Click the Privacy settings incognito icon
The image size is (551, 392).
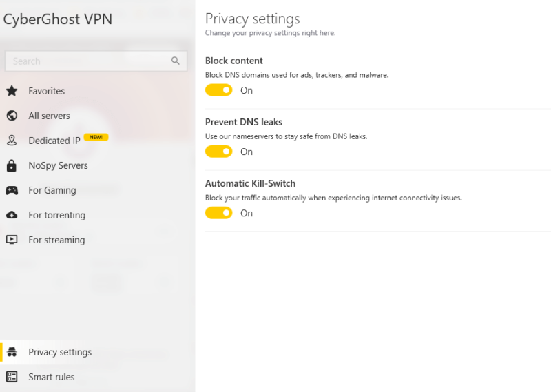12,352
